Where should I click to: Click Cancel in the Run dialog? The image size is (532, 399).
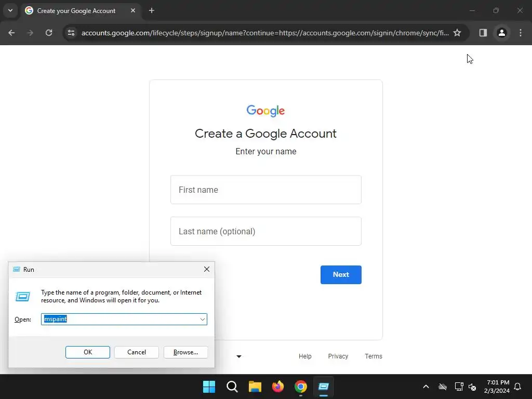[137, 352]
